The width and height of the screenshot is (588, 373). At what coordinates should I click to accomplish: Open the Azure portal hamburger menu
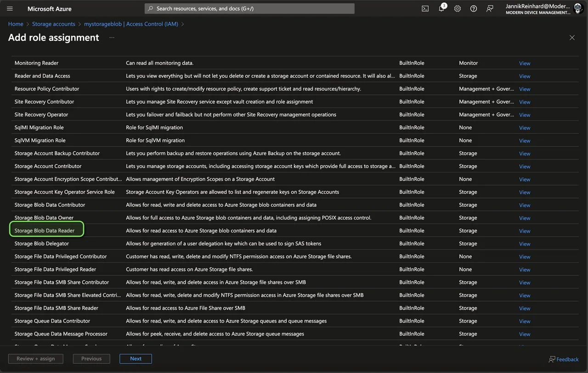[10, 9]
